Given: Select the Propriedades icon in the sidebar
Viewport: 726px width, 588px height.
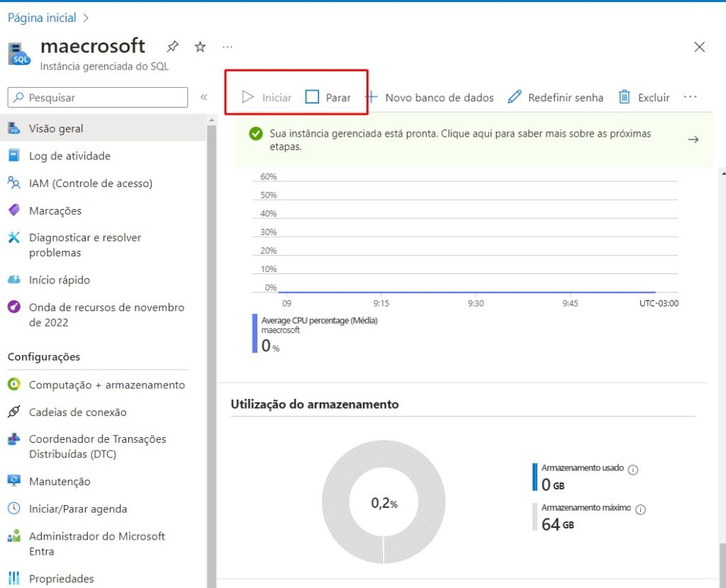Looking at the screenshot, I should pyautogui.click(x=13, y=578).
